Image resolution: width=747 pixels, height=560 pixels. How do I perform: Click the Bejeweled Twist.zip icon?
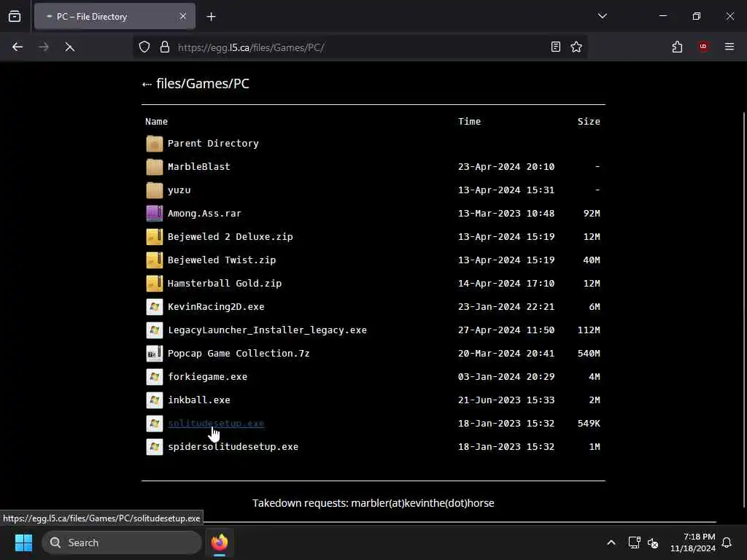pyautogui.click(x=155, y=260)
